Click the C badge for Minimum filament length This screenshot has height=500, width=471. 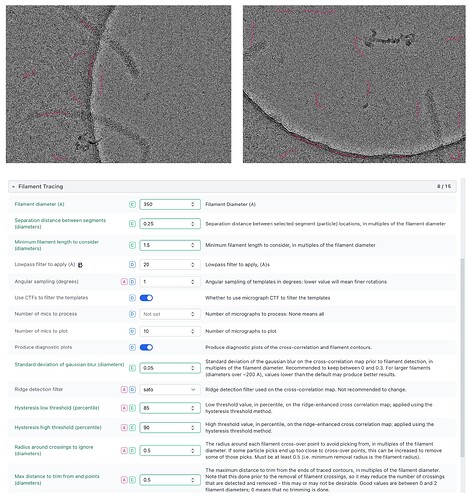(x=132, y=245)
